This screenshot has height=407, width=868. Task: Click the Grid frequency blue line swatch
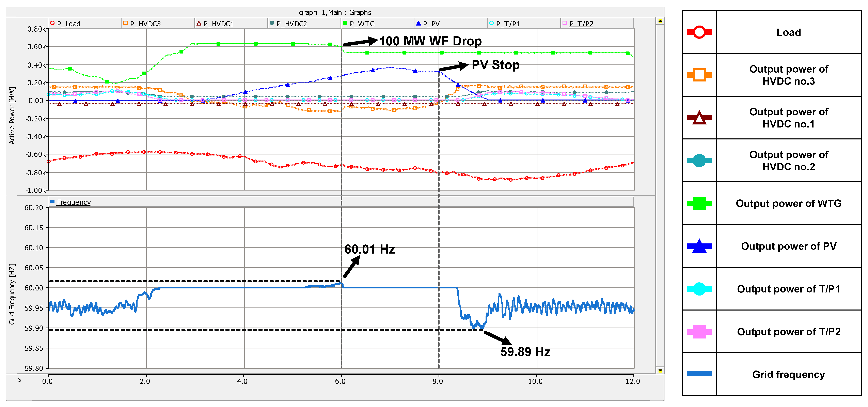tap(699, 374)
